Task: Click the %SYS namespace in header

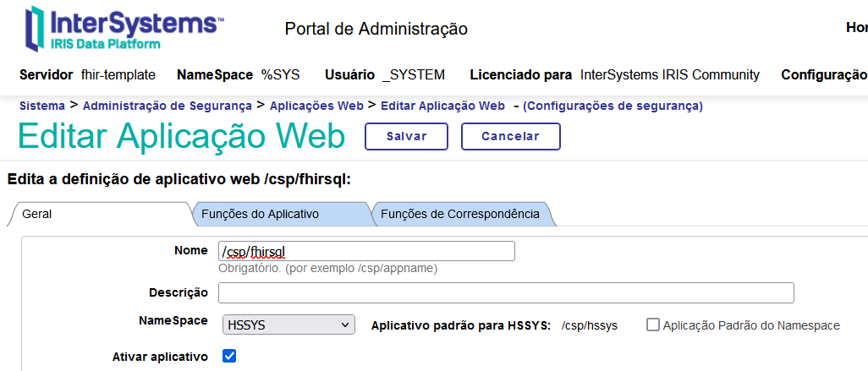Action: pyautogui.click(x=280, y=74)
